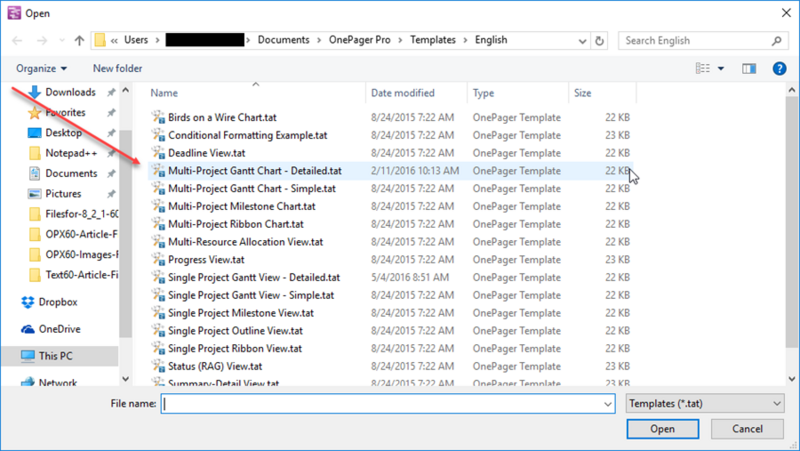Click English in the address path
800x451 pixels.
click(491, 40)
